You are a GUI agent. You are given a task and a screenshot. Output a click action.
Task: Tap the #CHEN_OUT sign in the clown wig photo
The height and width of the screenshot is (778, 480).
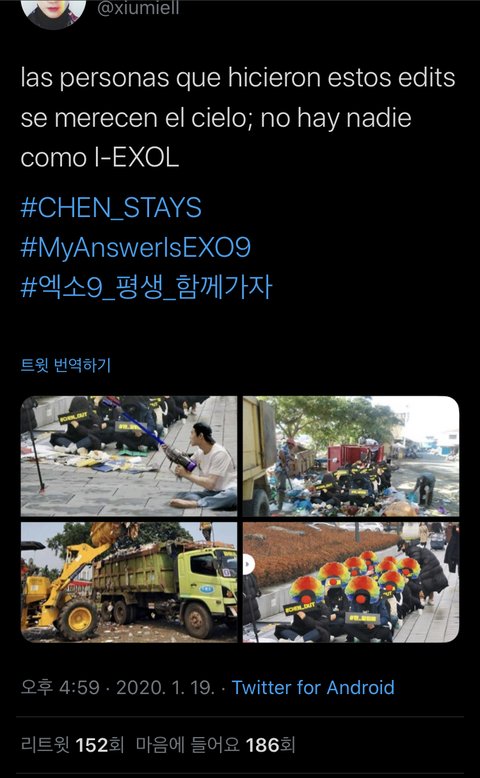click(299, 607)
